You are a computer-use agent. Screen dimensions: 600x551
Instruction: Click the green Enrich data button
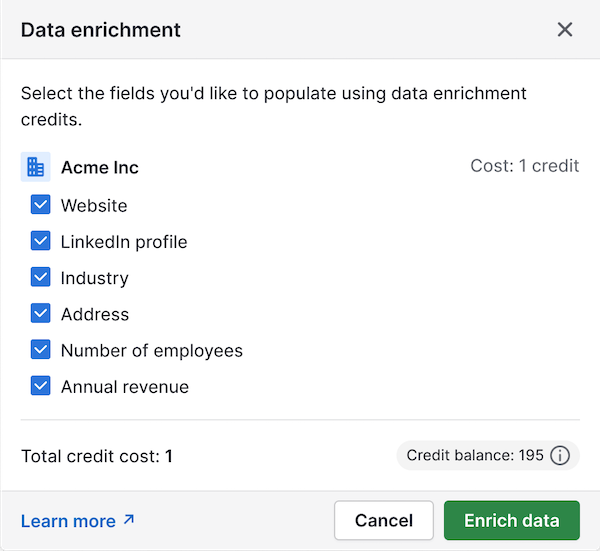[x=511, y=521]
